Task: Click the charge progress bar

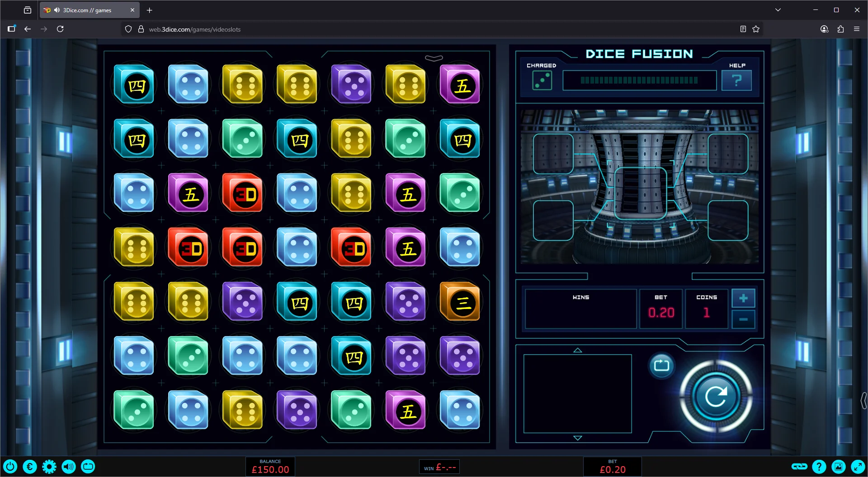Action: (x=639, y=80)
